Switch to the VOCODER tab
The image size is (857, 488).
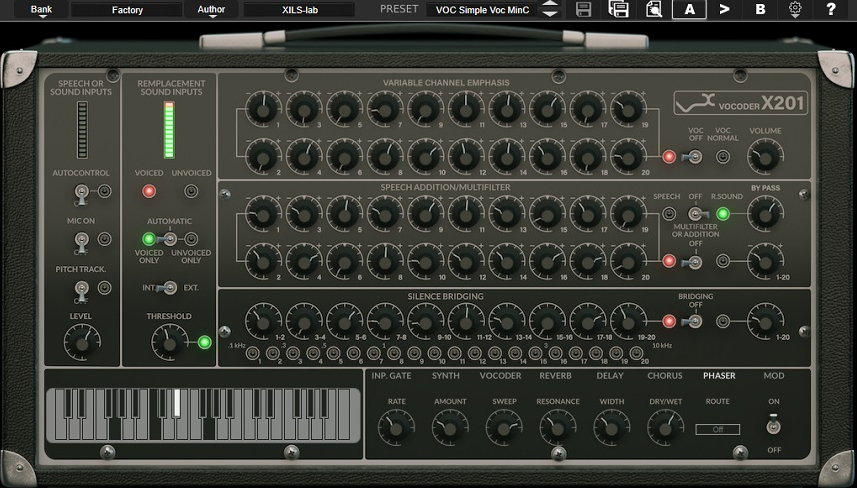[x=501, y=376]
